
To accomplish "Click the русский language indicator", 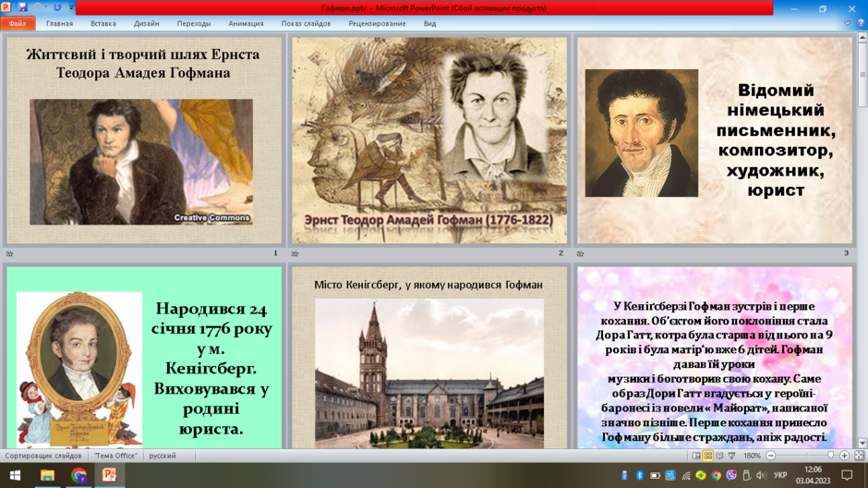I will pyautogui.click(x=163, y=456).
